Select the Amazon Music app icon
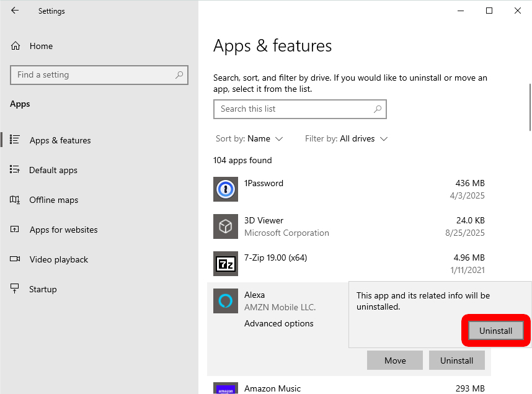 (226, 388)
